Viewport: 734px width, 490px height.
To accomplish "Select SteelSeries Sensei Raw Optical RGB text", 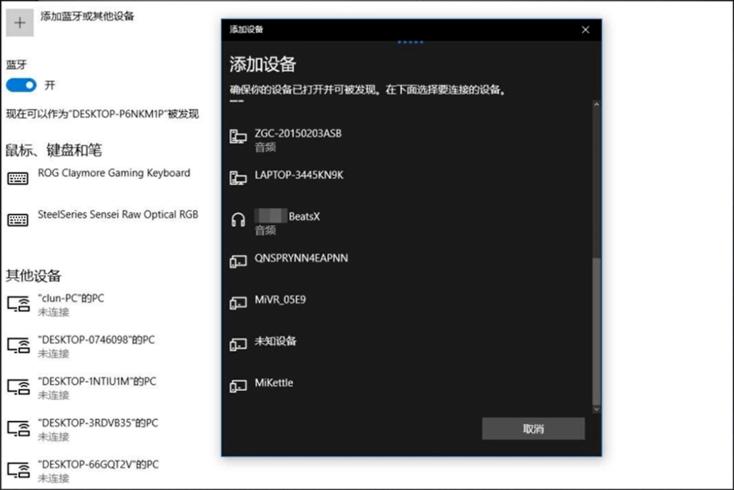I will [x=118, y=215].
